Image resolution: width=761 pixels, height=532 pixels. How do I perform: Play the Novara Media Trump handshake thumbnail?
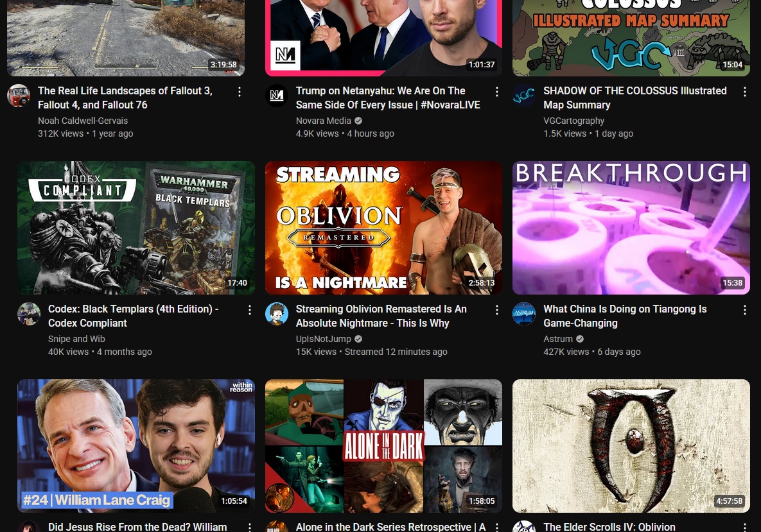(x=383, y=38)
